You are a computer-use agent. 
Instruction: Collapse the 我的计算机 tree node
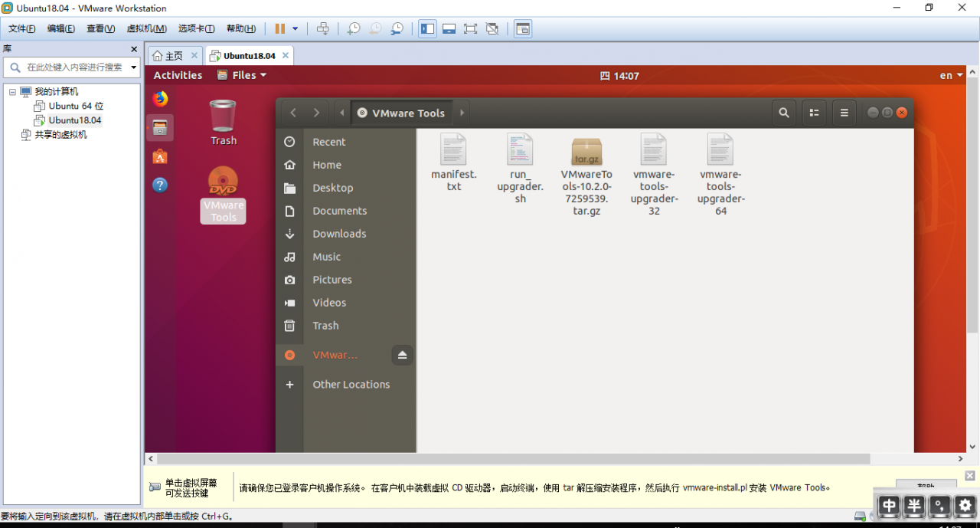[x=13, y=92]
